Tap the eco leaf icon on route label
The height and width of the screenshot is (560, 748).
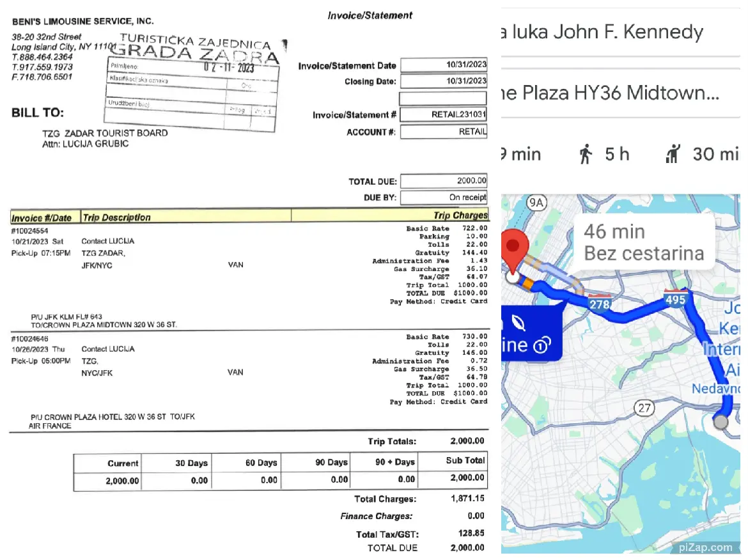pyautogui.click(x=520, y=324)
